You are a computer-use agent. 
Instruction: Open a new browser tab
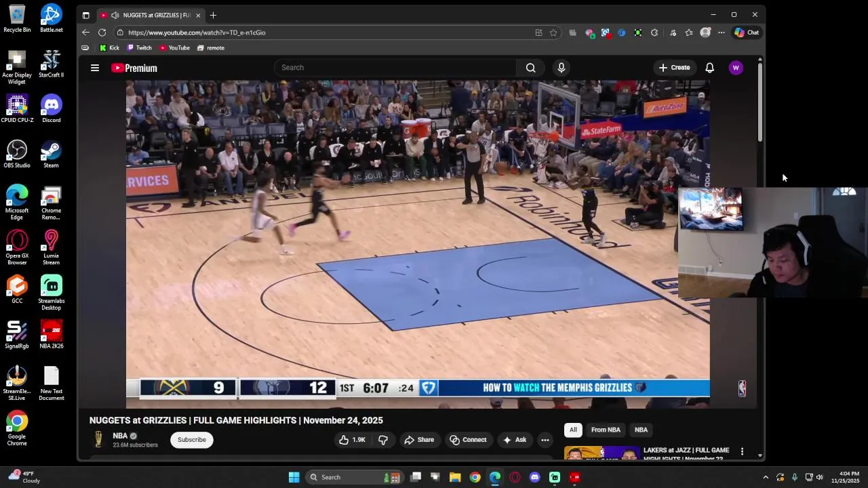pos(213,15)
